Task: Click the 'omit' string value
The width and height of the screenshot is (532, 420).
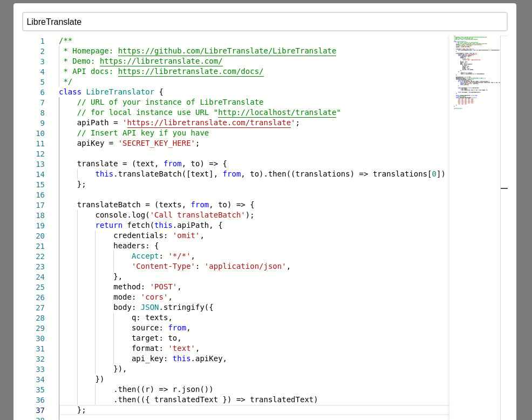Action: (186, 235)
